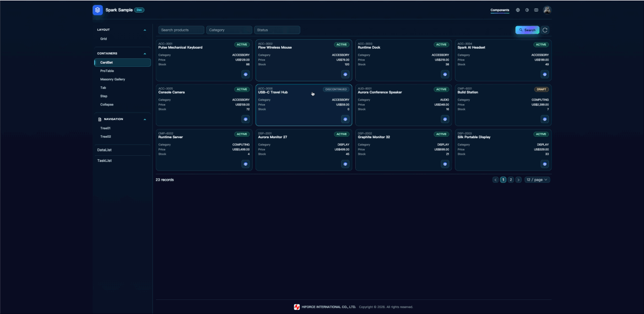Open the user avatar menu
This screenshot has width=644, height=314.
pos(547,10)
